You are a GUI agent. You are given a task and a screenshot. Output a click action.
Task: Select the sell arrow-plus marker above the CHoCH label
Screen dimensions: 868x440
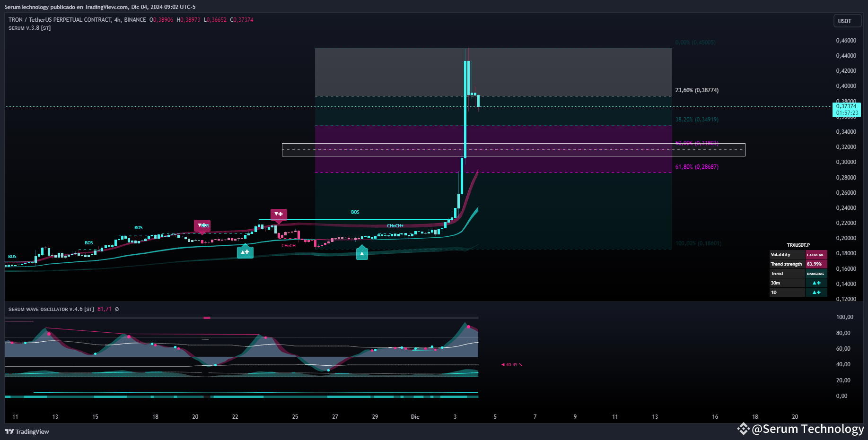click(279, 215)
